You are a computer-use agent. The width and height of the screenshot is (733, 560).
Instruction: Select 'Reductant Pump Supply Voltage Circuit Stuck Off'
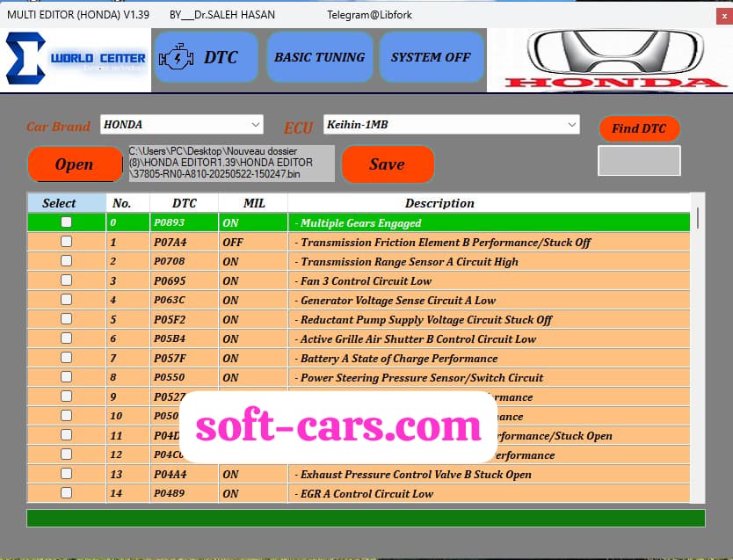(x=426, y=320)
